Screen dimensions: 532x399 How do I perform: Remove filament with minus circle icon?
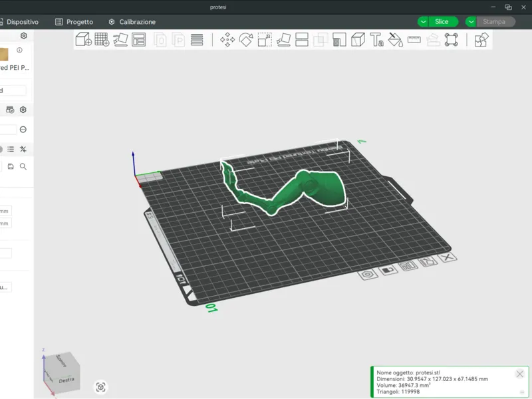(x=23, y=129)
